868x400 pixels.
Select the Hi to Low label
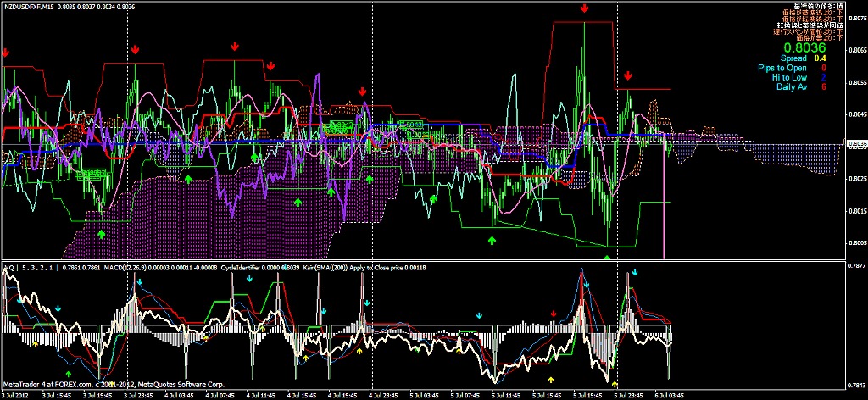[x=788, y=77]
